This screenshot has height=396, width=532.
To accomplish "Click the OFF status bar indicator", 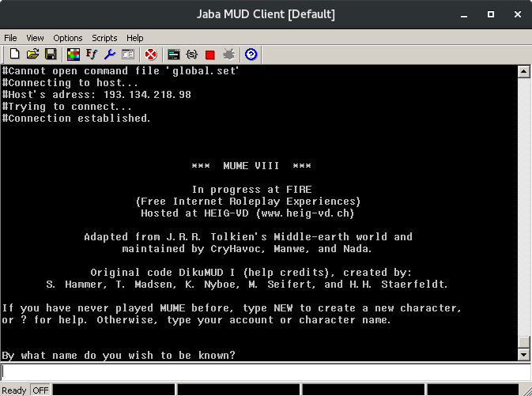I will pyautogui.click(x=41, y=390).
